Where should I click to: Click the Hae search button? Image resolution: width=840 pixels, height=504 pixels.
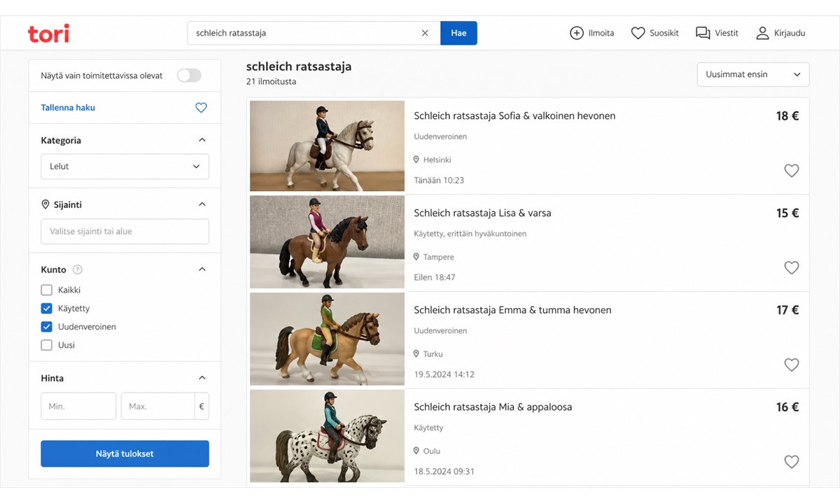click(x=458, y=33)
